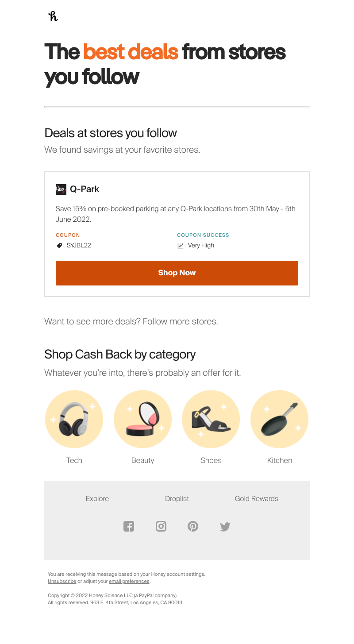
Task: Go to the Explore footer link
Action: pyautogui.click(x=97, y=498)
